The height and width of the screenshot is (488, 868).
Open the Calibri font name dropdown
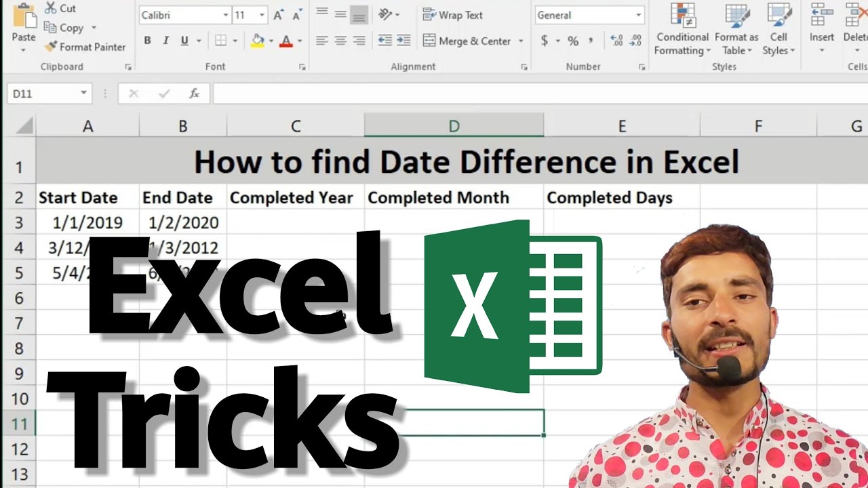(x=226, y=15)
